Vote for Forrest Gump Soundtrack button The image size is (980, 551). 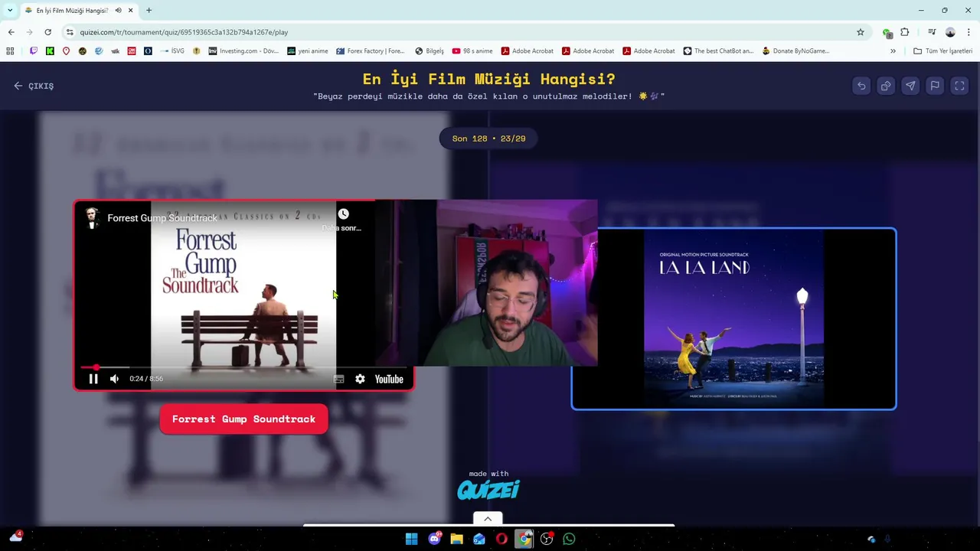(x=243, y=419)
